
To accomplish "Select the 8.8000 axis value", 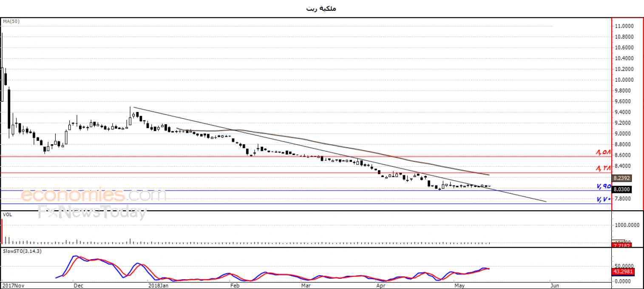I will click(x=624, y=145).
